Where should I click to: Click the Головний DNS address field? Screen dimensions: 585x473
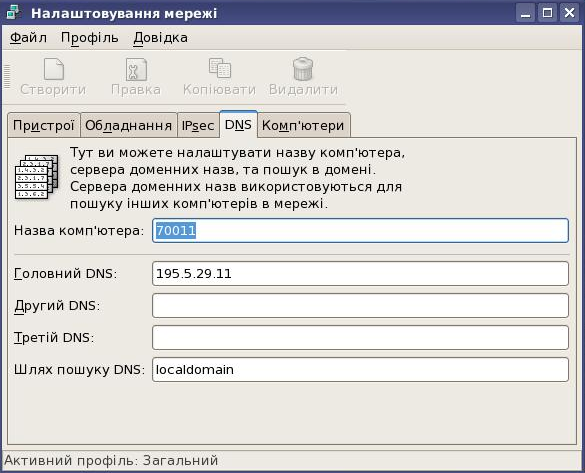[360, 273]
